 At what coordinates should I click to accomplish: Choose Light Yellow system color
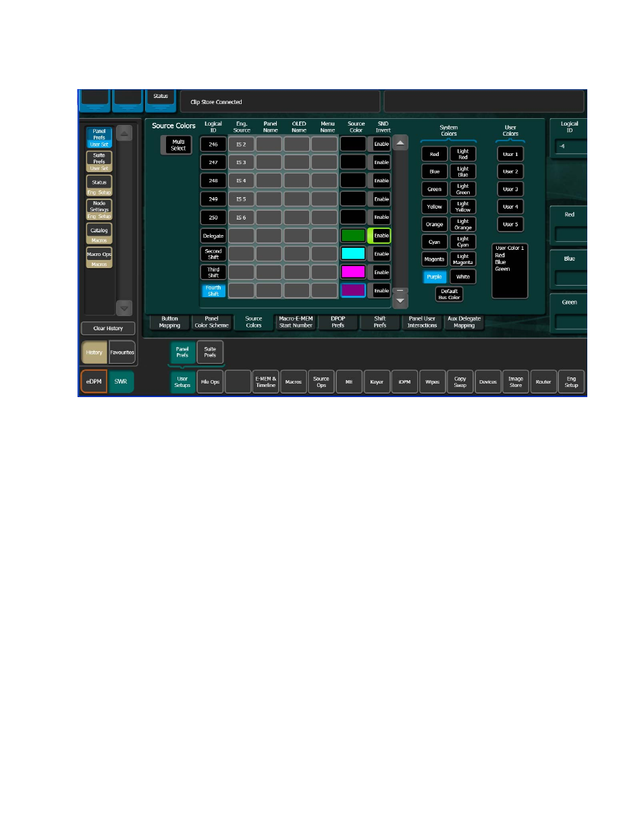pos(462,207)
